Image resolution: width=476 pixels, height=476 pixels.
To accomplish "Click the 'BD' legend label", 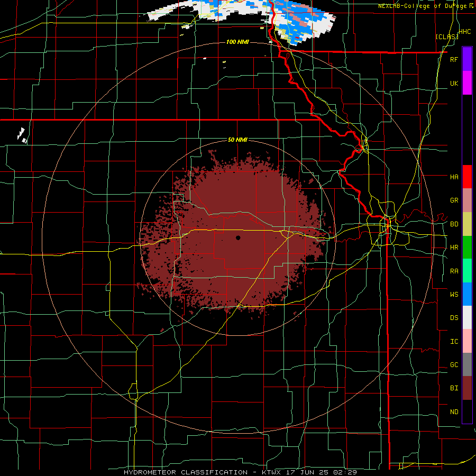I will click(454, 224).
